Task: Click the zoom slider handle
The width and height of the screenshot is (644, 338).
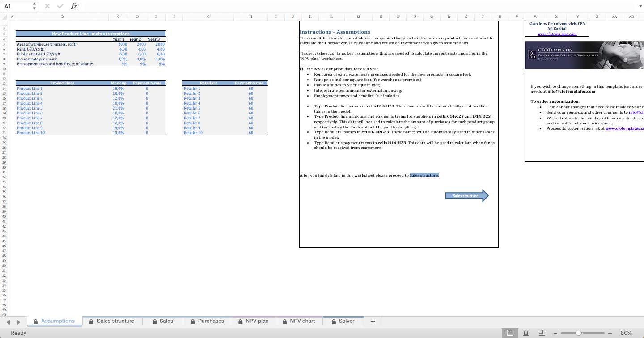Action: (578, 333)
